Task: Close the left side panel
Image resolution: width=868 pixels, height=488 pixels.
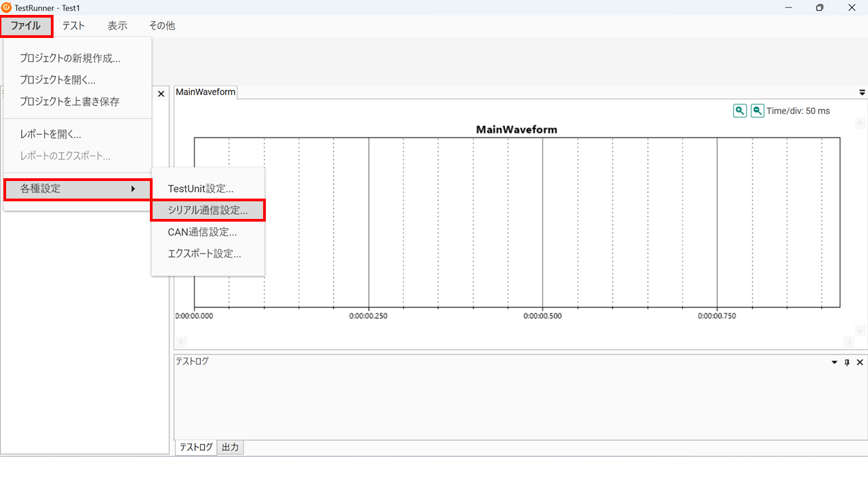Action: point(161,94)
